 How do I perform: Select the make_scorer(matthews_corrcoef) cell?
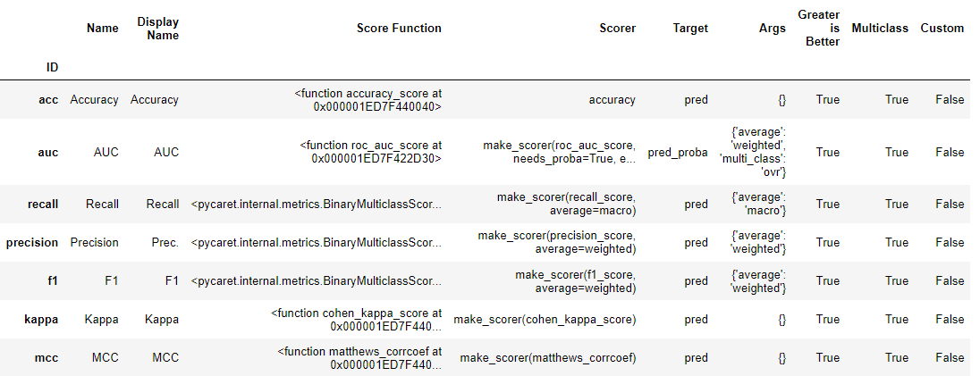click(x=548, y=358)
